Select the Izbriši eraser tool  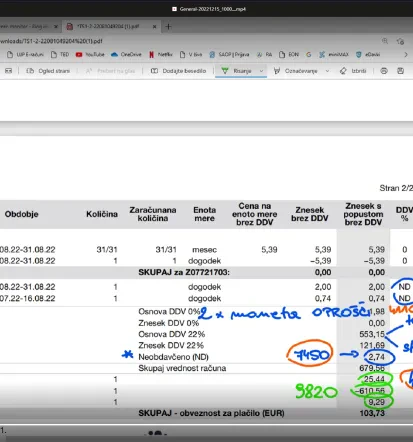353,71
